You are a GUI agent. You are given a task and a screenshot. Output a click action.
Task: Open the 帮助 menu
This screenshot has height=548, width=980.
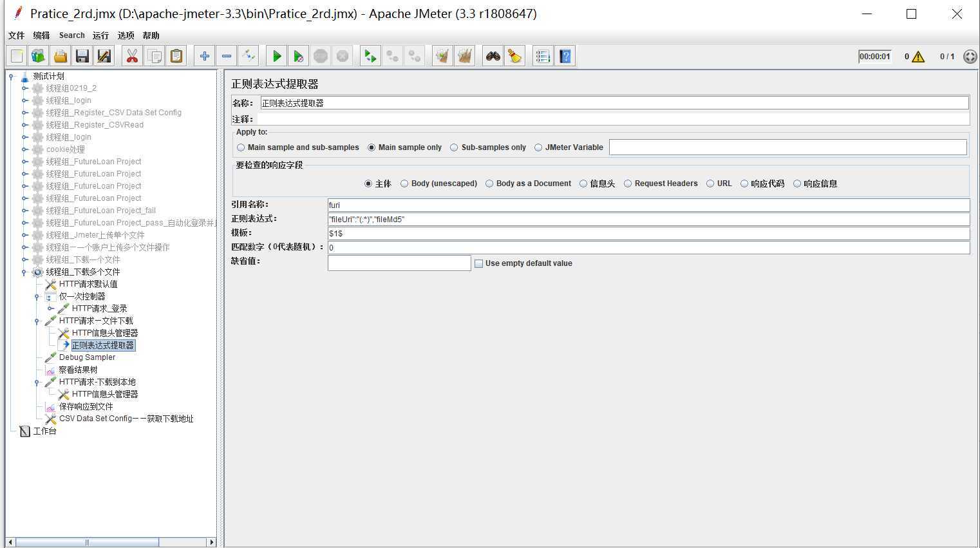151,35
